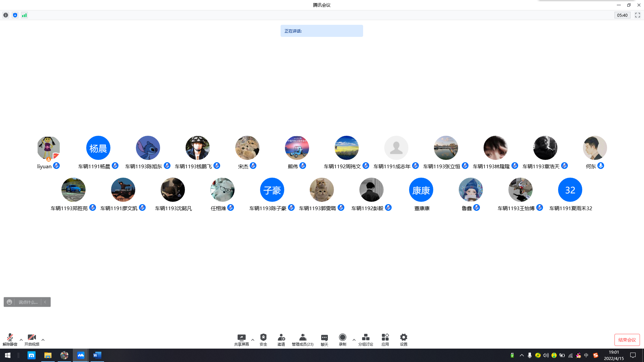The height and width of the screenshot is (362, 644).
Task: Open Word from the Windows taskbar
Action: tap(97, 355)
